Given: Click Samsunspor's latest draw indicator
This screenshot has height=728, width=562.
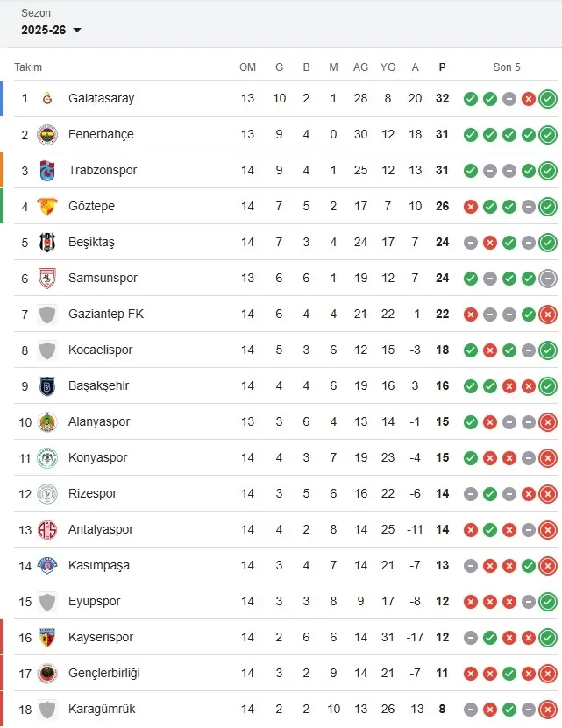Looking at the screenshot, I should pos(548,278).
